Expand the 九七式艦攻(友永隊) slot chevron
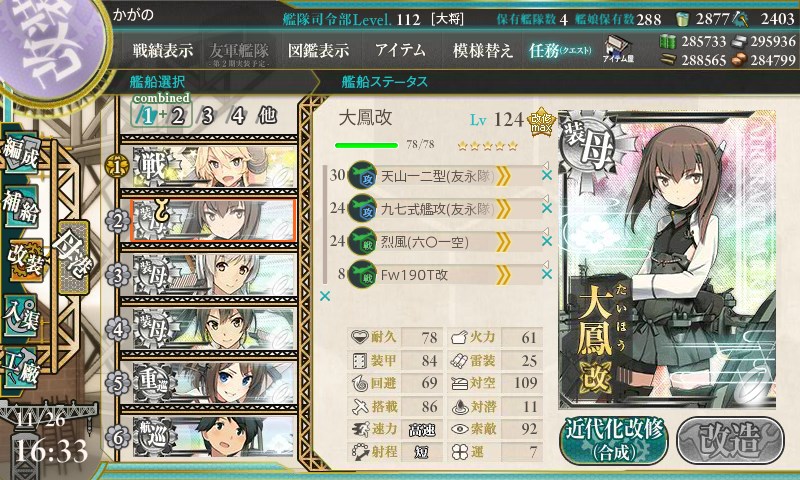Image resolution: width=800 pixels, height=480 pixels. pos(503,209)
